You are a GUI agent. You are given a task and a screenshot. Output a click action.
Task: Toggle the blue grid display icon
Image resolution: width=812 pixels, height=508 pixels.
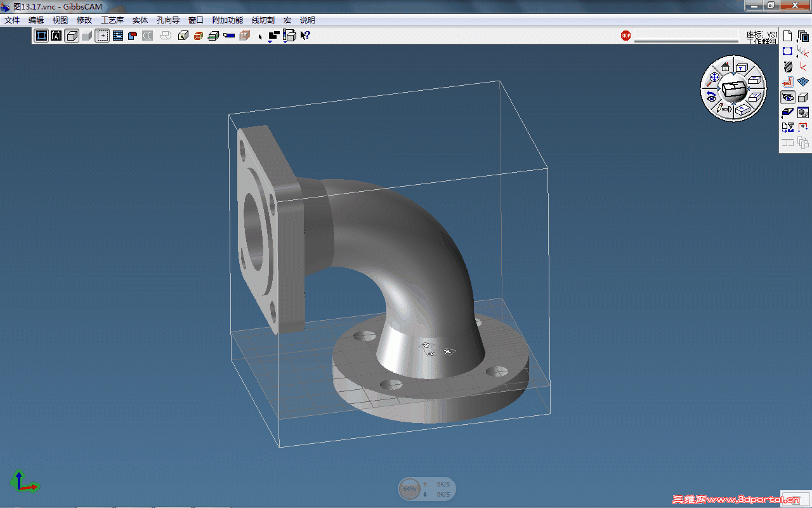click(x=117, y=36)
